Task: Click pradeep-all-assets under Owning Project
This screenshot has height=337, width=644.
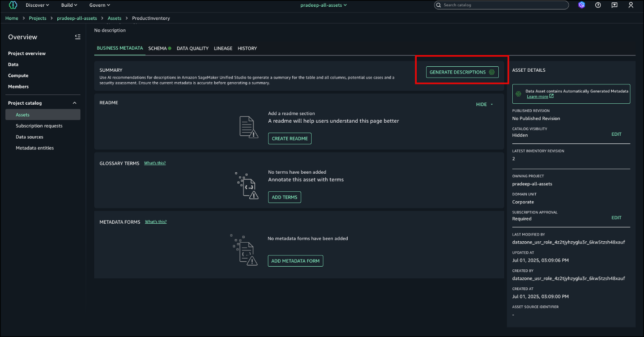Action: point(532,184)
